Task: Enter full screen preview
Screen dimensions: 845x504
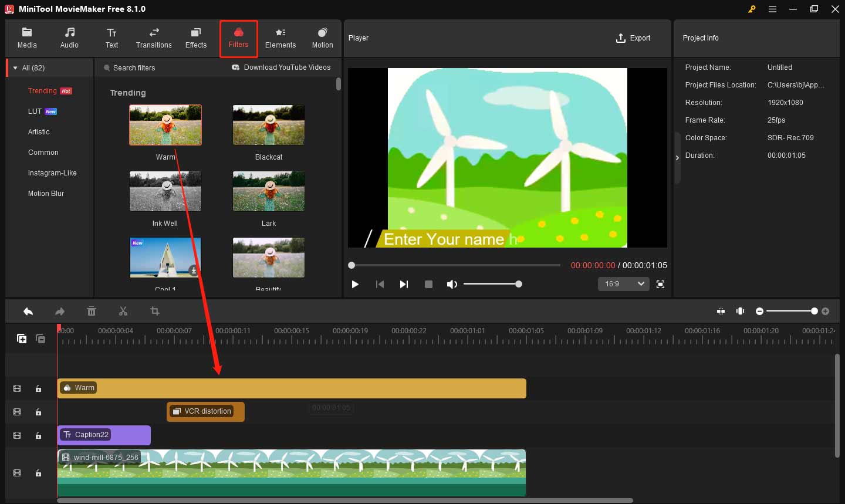Action: pos(660,284)
